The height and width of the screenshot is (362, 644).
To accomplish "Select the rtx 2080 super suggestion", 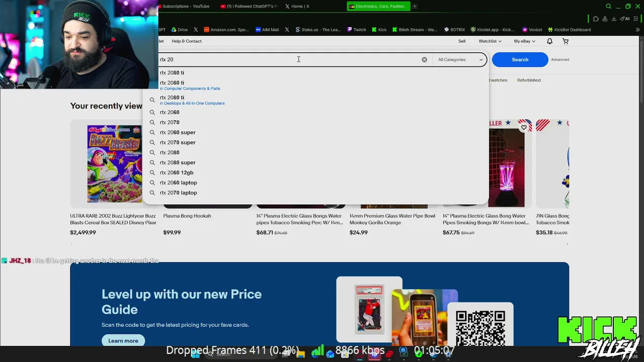I will point(316,162).
